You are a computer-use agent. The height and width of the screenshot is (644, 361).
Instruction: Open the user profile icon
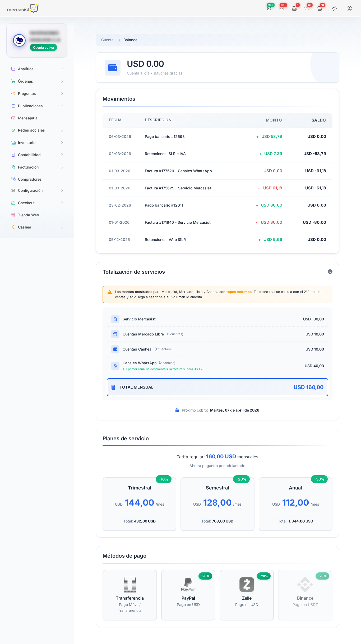click(x=349, y=8)
